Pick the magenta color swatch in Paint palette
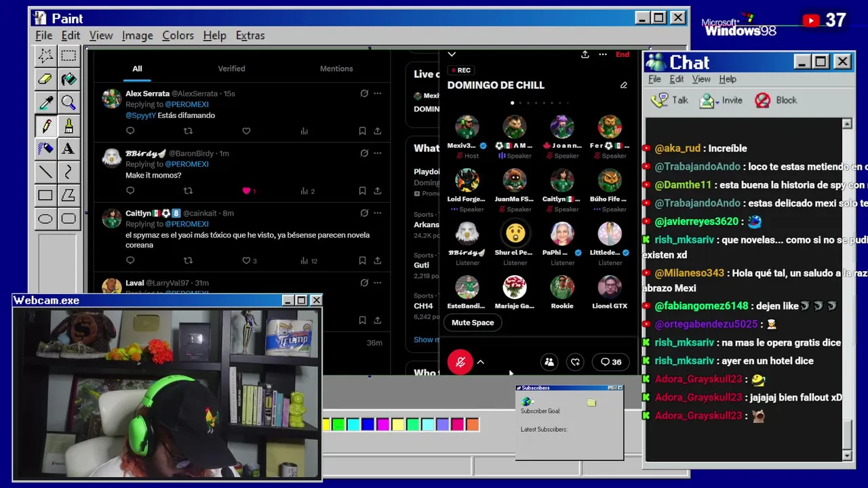 tap(383, 425)
